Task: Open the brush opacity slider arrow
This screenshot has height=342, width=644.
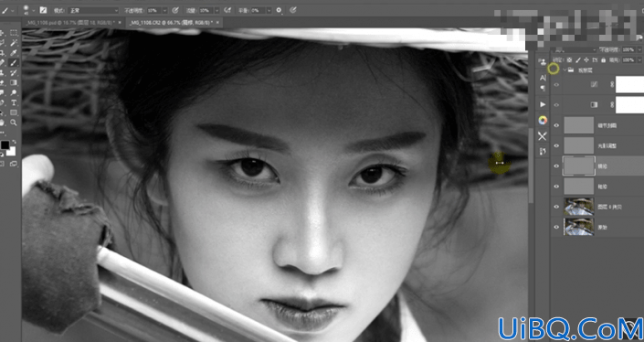Action: pyautogui.click(x=164, y=10)
